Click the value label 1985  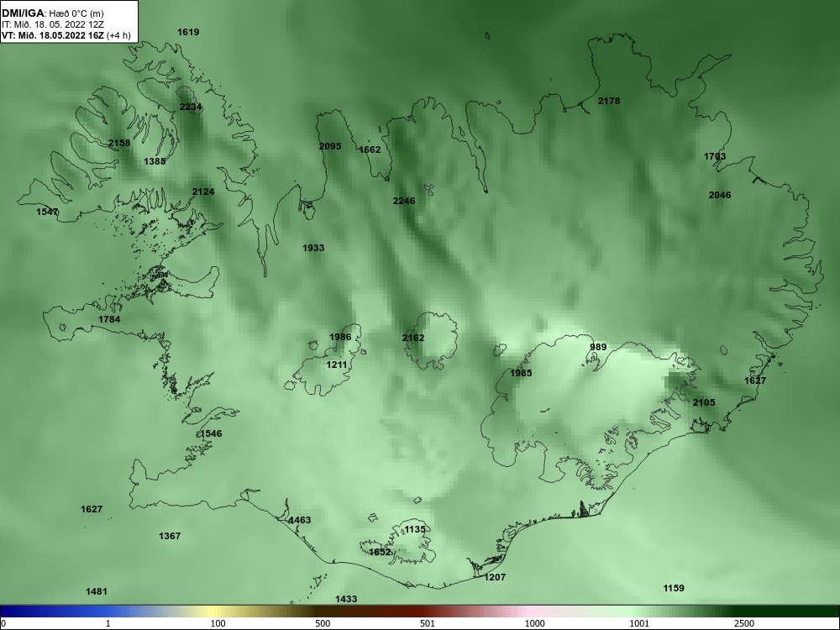point(521,374)
